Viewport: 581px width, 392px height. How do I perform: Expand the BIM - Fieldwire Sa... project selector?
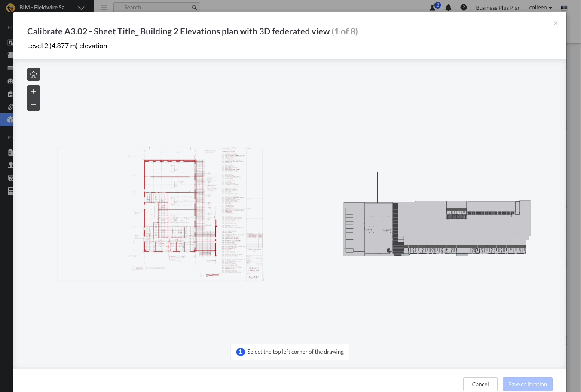click(81, 7)
